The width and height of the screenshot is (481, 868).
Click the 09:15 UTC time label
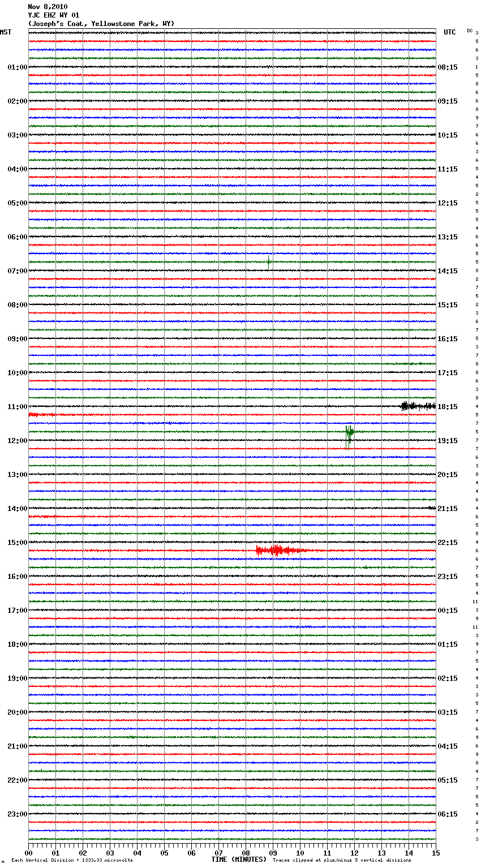click(x=448, y=101)
